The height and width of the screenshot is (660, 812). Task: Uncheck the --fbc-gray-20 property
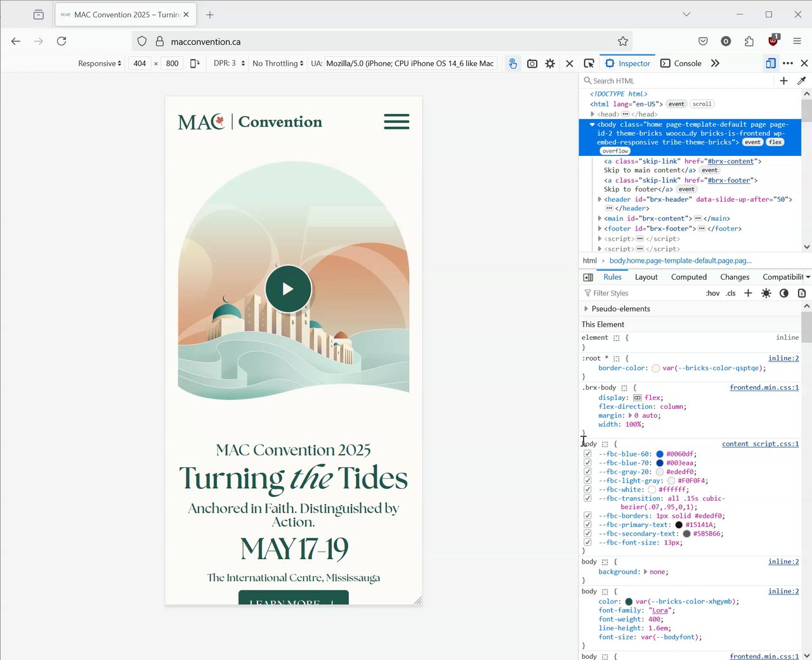[587, 472]
